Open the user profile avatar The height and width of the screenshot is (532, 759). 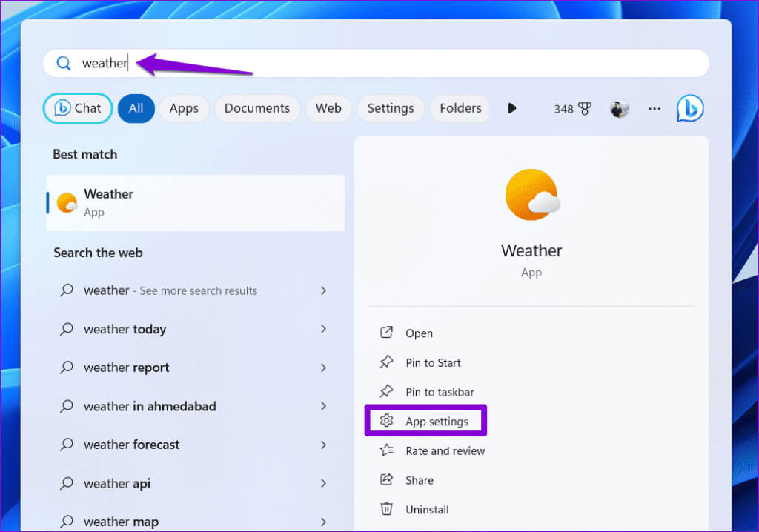click(x=620, y=108)
